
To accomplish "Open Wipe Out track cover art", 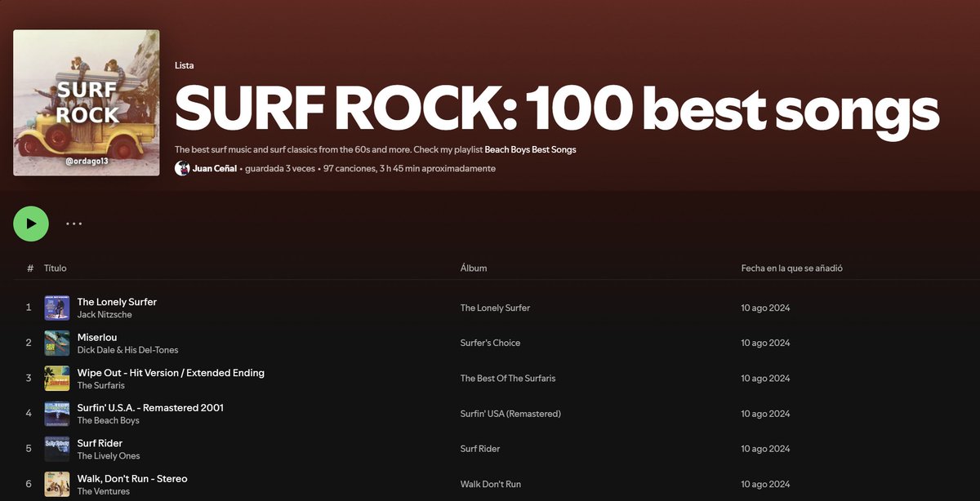I will pos(57,379).
